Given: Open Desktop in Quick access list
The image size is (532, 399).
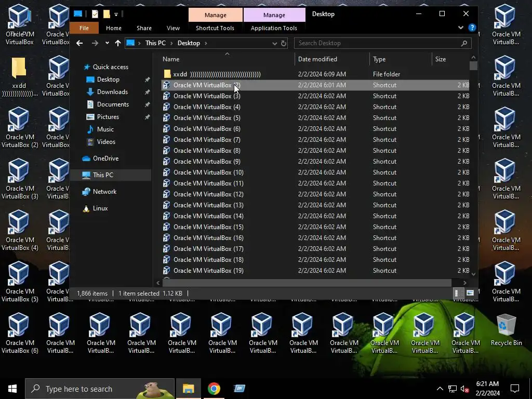Looking at the screenshot, I should coord(108,79).
